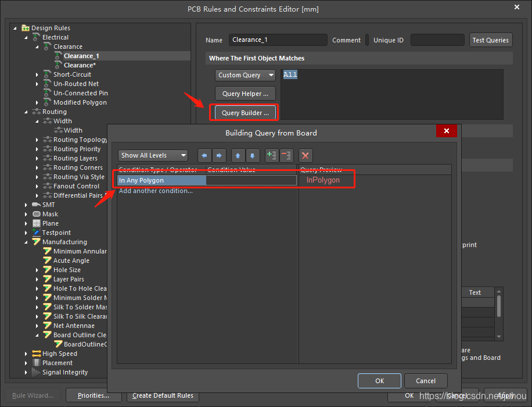Image resolution: width=532 pixels, height=407 pixels.
Task: Click the red minus remove-condition icon
Action: (286, 155)
